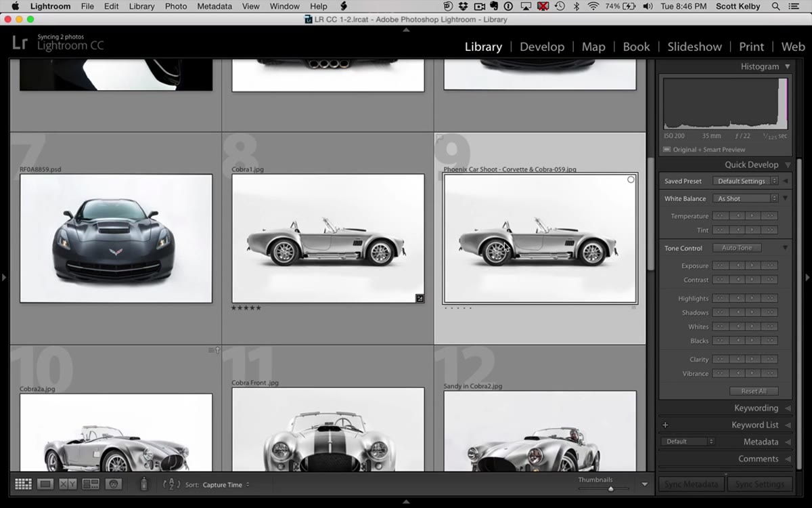Decrease Vibrance by small step
The height and width of the screenshot is (508, 812).
click(736, 373)
